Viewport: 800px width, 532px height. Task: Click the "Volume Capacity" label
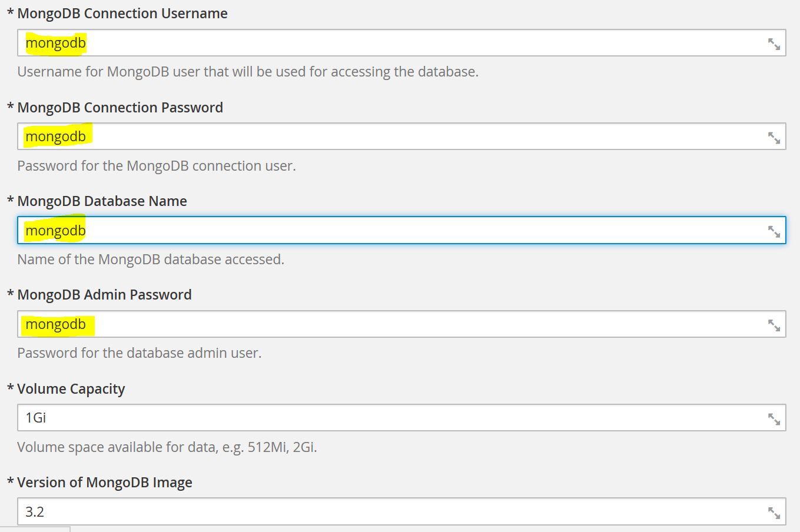click(71, 389)
